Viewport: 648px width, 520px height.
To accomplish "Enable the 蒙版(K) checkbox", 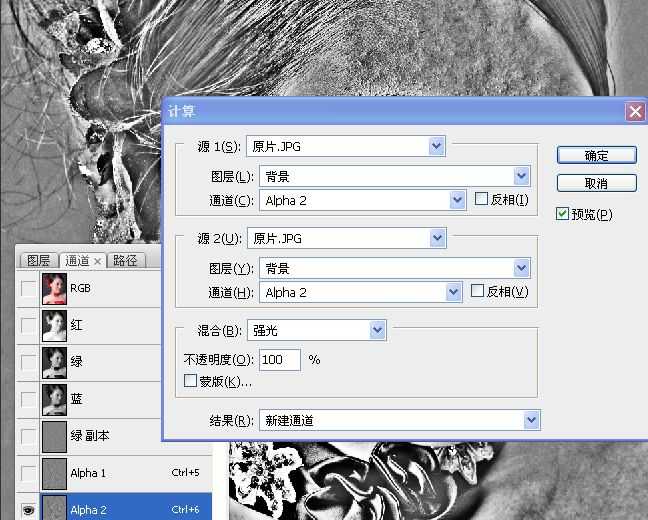I will coord(190,380).
